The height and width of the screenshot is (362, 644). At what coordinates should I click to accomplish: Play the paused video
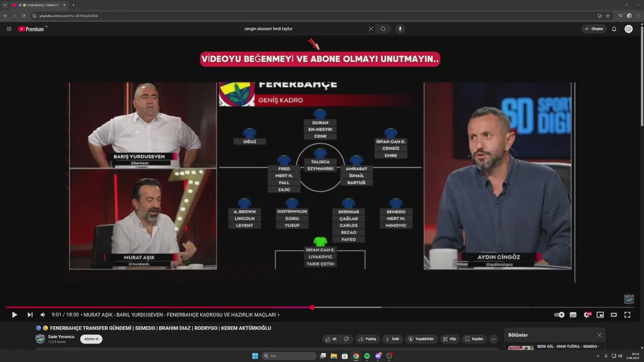14,315
